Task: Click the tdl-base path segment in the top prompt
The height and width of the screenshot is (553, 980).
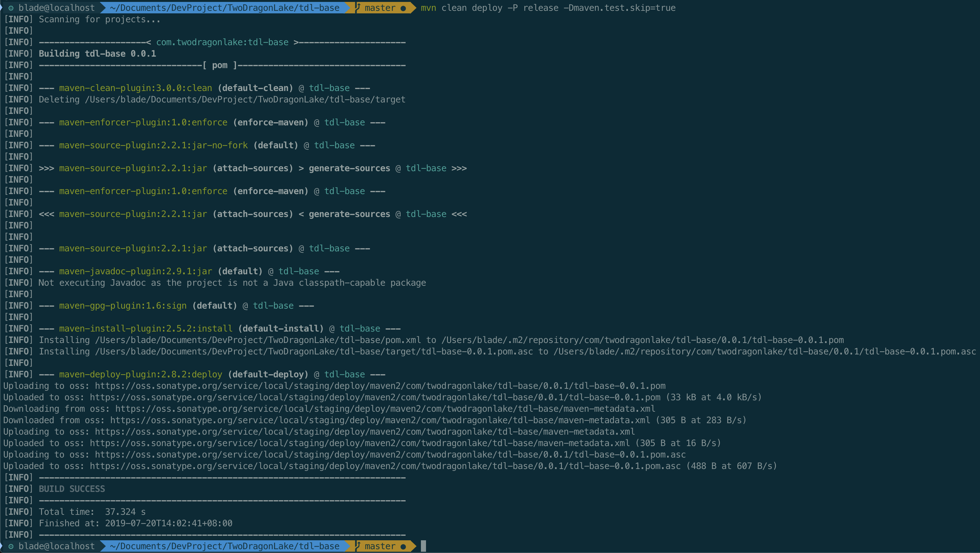Action: point(319,8)
